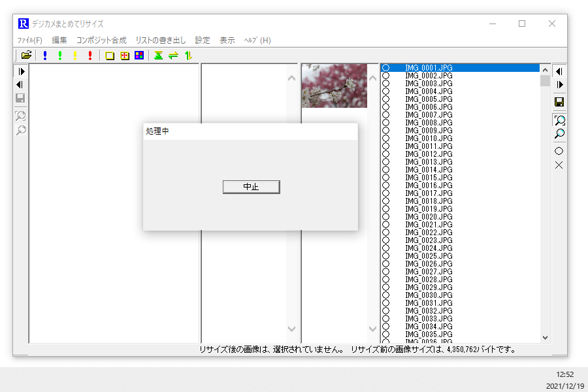Click the R application icon in title bar
588x392 pixels.
(24, 24)
